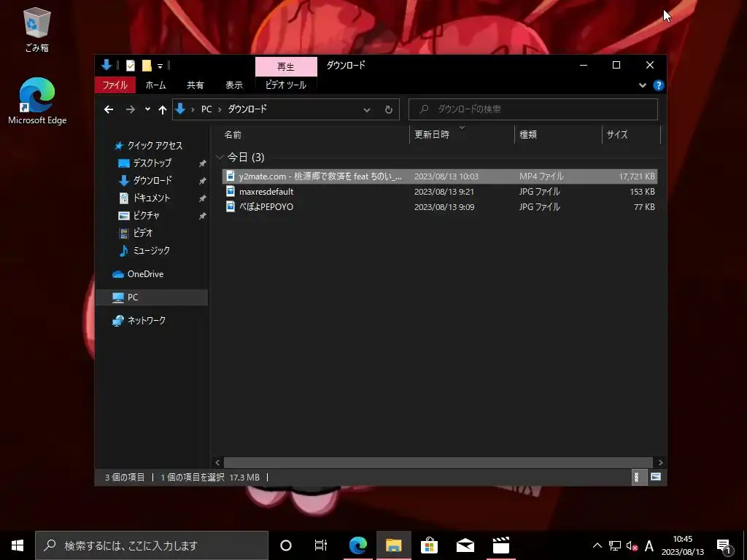Open the Windows Start menu
Viewport: 747px width, 560px height.
(x=18, y=545)
